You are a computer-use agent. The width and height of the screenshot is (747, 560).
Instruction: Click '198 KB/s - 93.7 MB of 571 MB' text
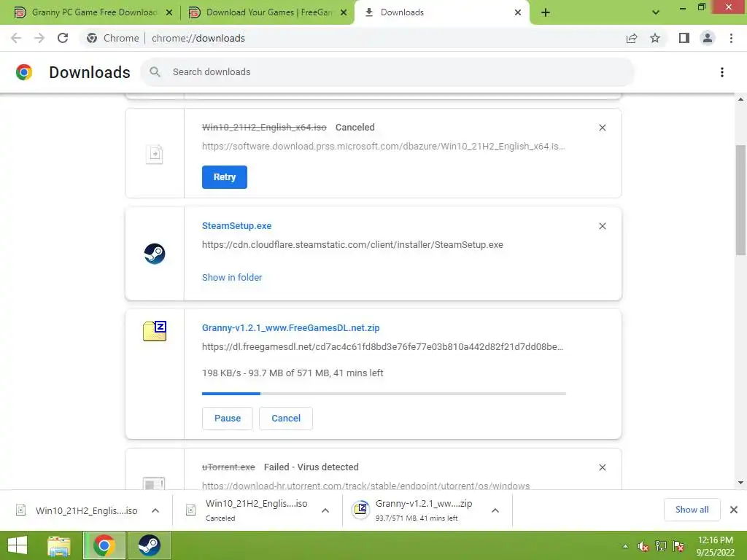[x=265, y=373]
